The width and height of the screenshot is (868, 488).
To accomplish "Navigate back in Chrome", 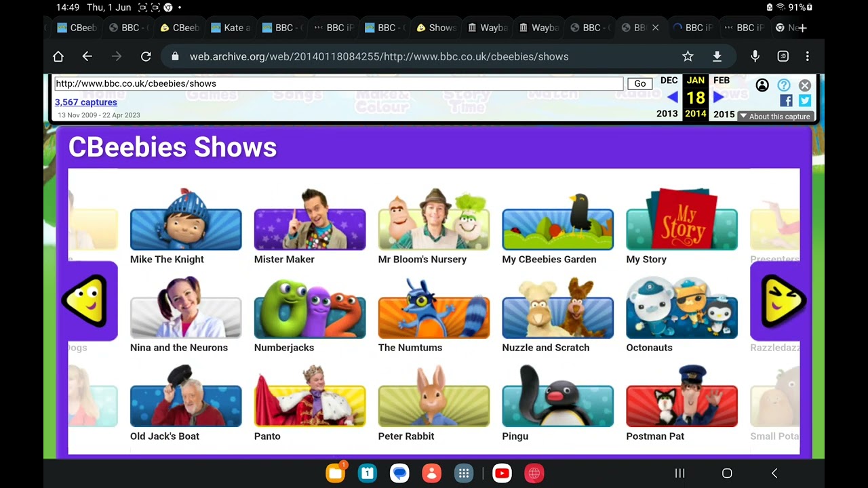I will (87, 56).
